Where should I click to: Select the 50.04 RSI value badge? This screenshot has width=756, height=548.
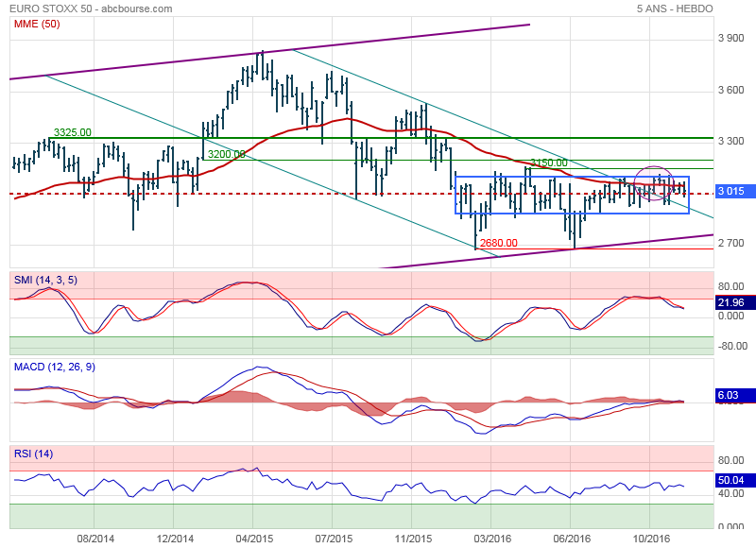(x=735, y=480)
